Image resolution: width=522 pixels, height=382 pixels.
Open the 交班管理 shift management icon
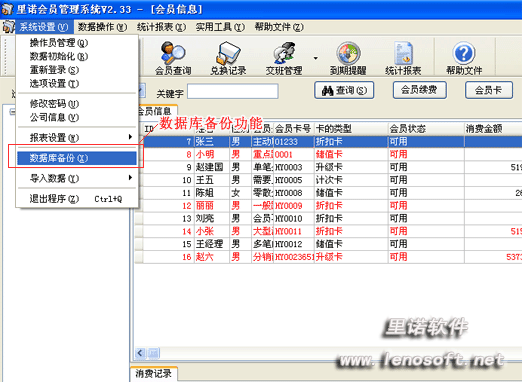tap(284, 58)
